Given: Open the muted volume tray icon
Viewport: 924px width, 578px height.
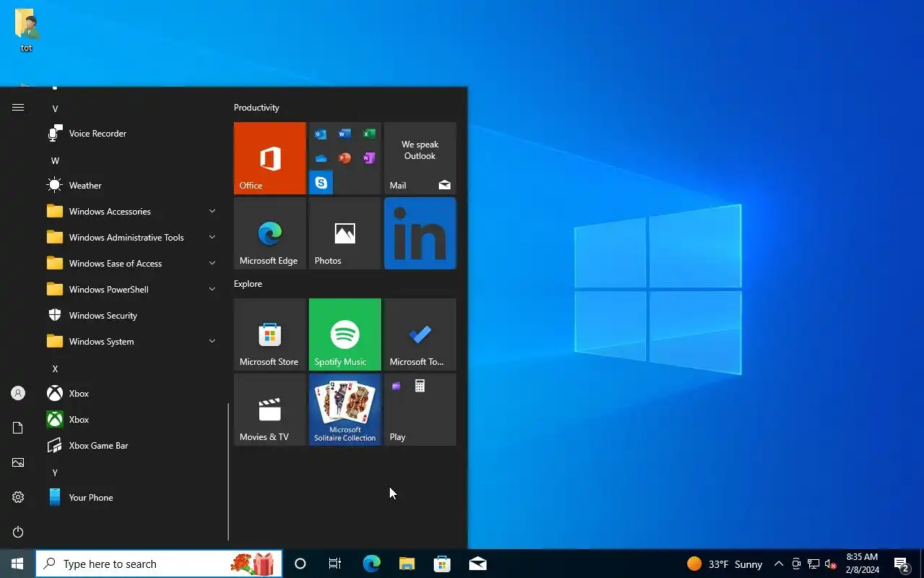Looking at the screenshot, I should point(830,564).
